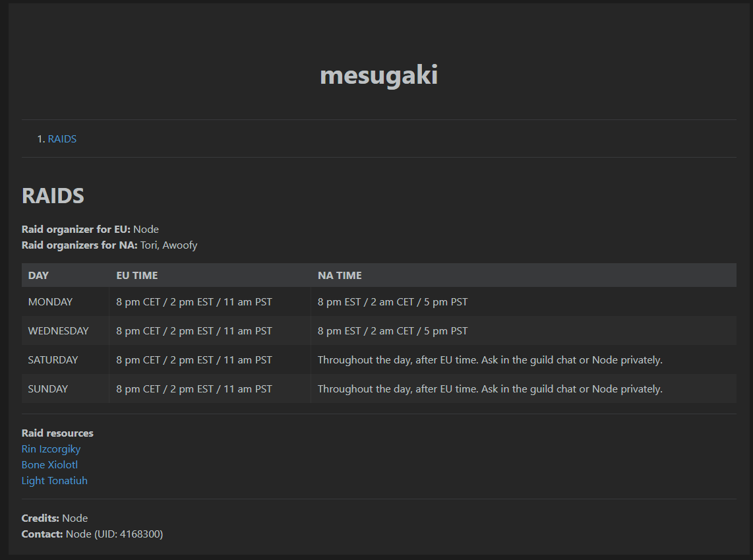Screen dimensions: 753x560
Task: Click Wednesday's NA time '8 pm EST' cell
Action: pos(524,331)
